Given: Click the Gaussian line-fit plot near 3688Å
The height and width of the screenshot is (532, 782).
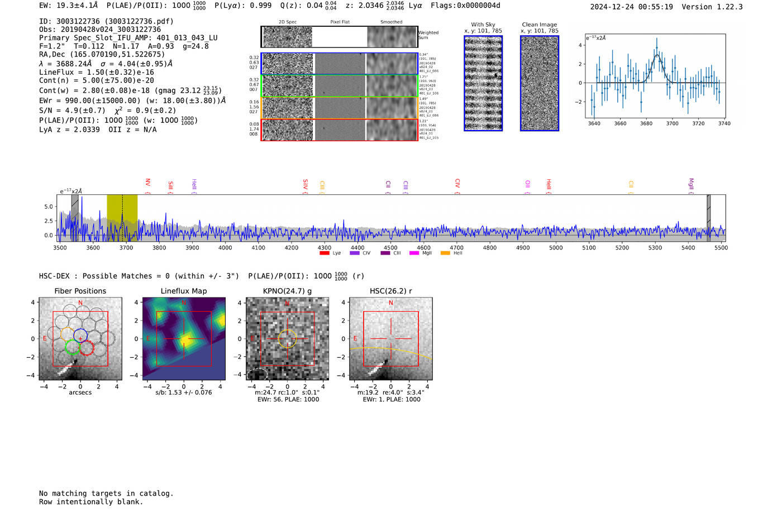Looking at the screenshot, I should tap(655, 76).
